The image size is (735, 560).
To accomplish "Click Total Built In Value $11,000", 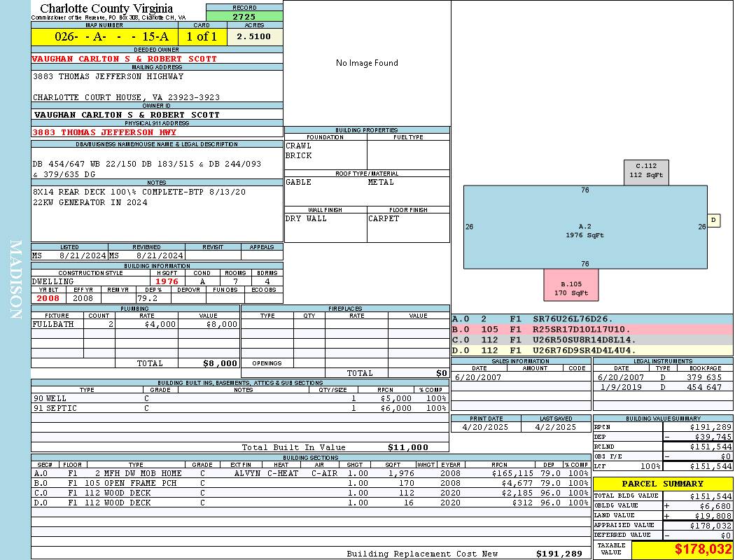I will [x=408, y=447].
